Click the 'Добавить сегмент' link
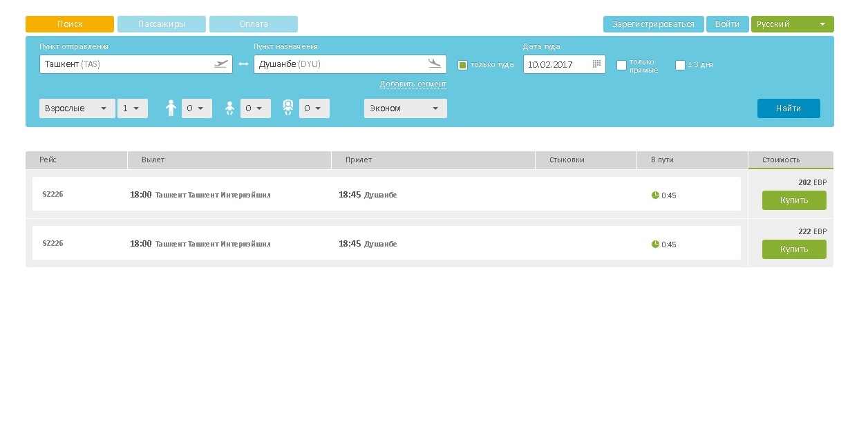This screenshot has width=868, height=422. (x=413, y=84)
